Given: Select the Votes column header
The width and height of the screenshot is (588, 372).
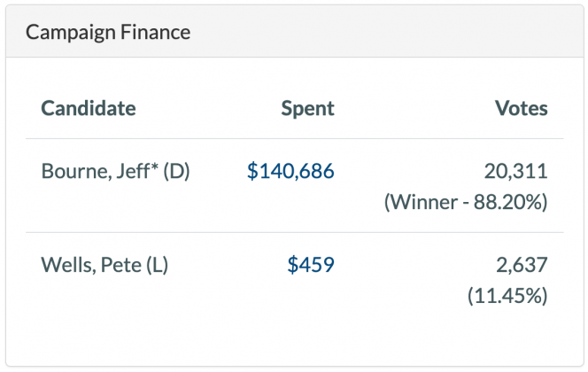Looking at the screenshot, I should click(x=521, y=109).
